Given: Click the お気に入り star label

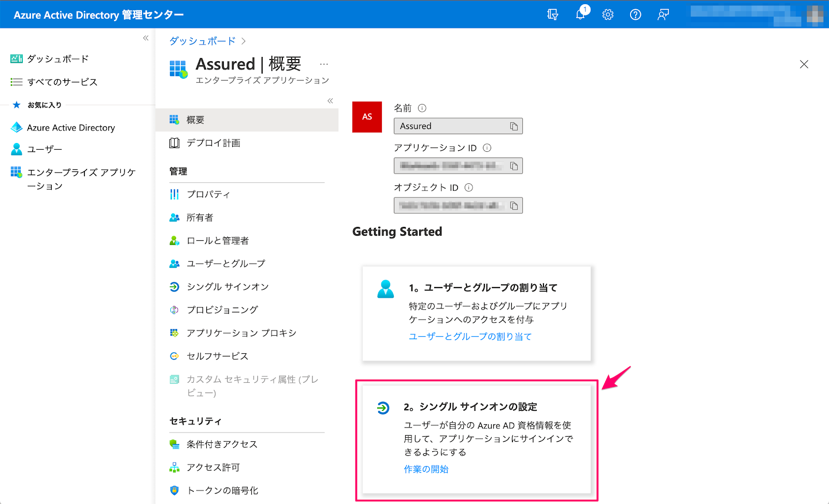Looking at the screenshot, I should pos(37,105).
